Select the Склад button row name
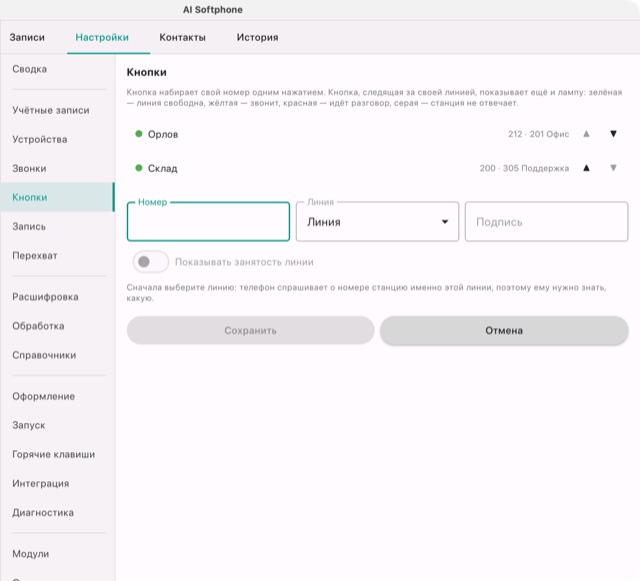This screenshot has width=640, height=581. [162, 168]
